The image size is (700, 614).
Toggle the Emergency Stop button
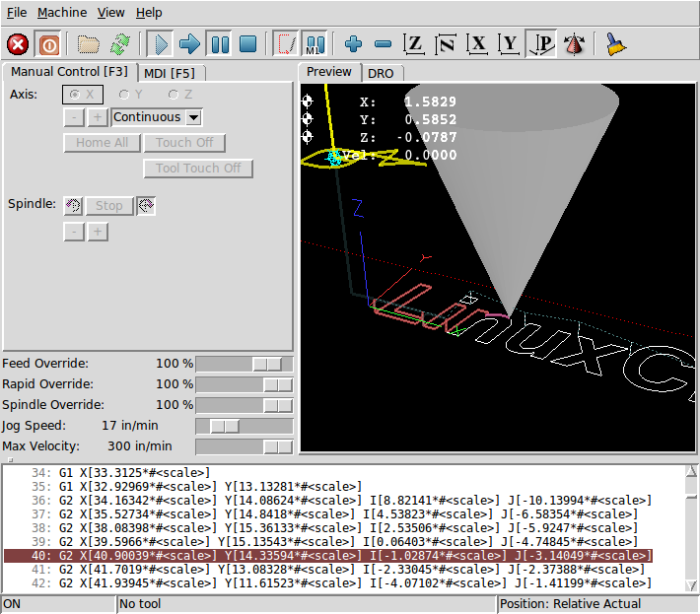click(18, 44)
